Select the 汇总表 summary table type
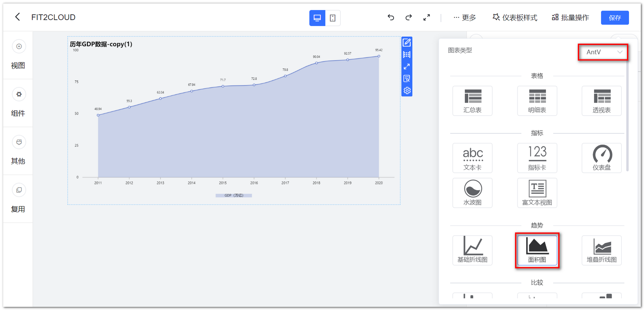 [x=472, y=101]
